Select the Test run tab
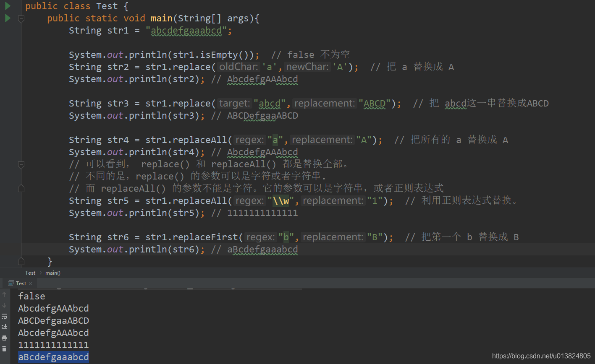595x364 pixels. [x=21, y=283]
